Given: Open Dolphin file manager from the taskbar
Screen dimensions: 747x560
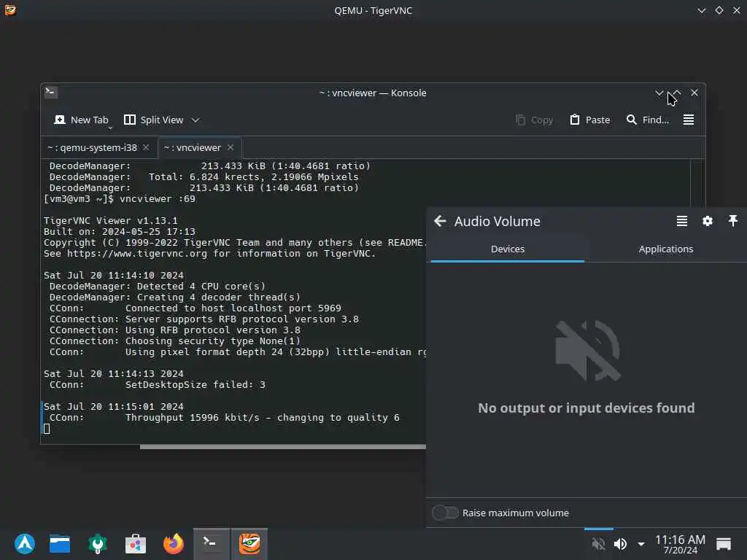Looking at the screenshot, I should point(60,543).
